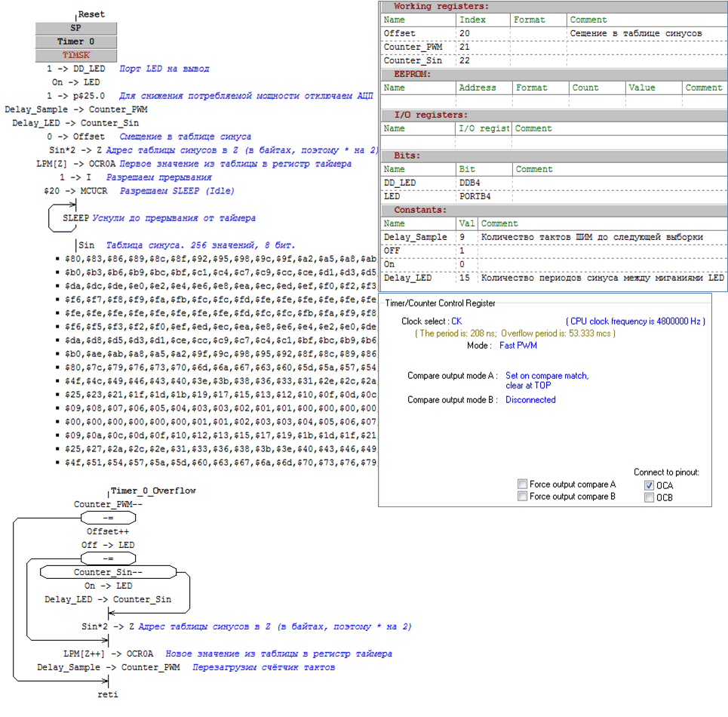This screenshot has height=717, width=728.
Task: Click the Bit column header
Action: click(484, 170)
